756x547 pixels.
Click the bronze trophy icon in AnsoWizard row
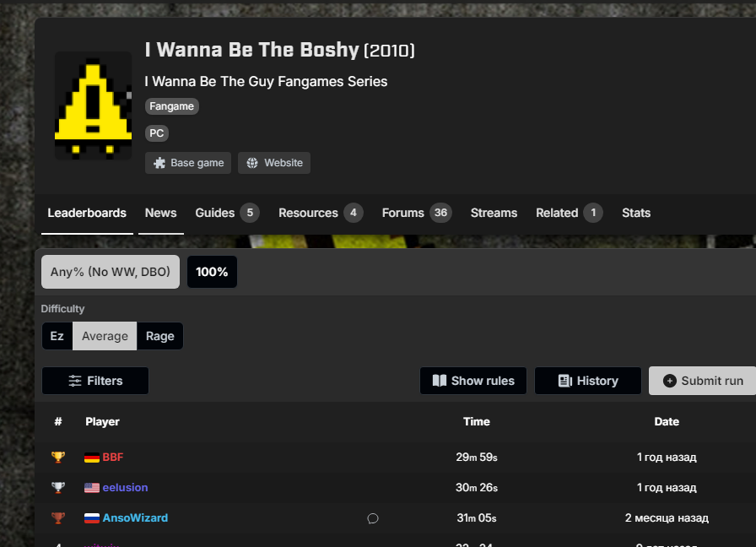click(x=58, y=518)
